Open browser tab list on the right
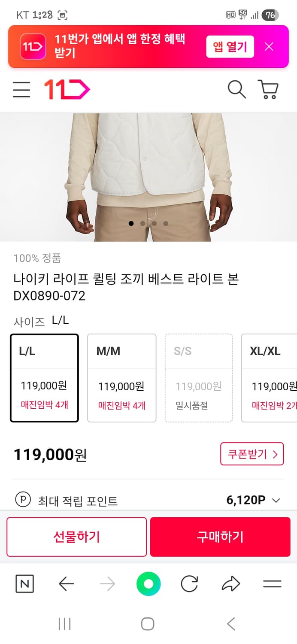The height and width of the screenshot is (644, 297). pyautogui.click(x=272, y=583)
